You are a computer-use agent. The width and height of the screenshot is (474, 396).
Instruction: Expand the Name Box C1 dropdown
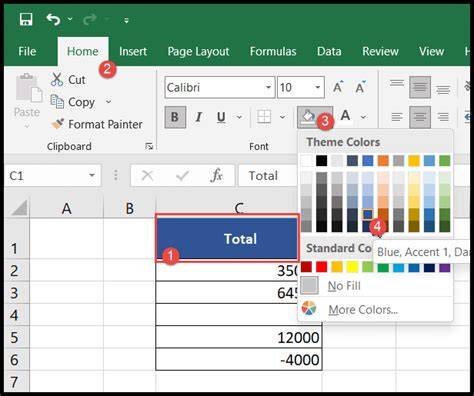pos(92,175)
